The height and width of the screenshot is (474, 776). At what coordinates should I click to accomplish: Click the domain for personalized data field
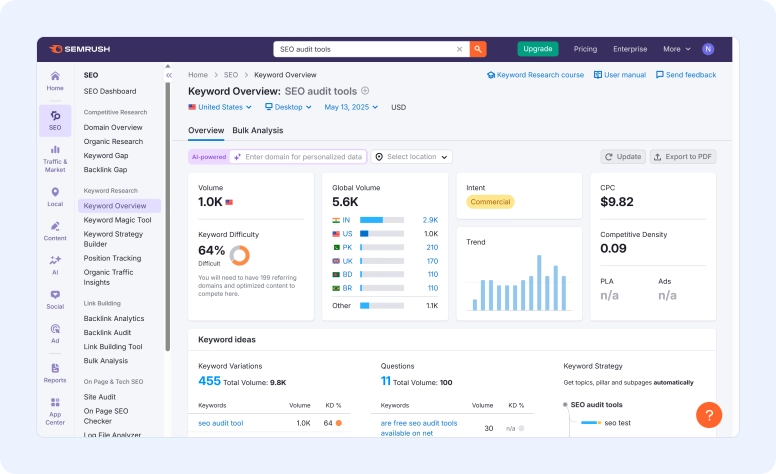(x=298, y=157)
